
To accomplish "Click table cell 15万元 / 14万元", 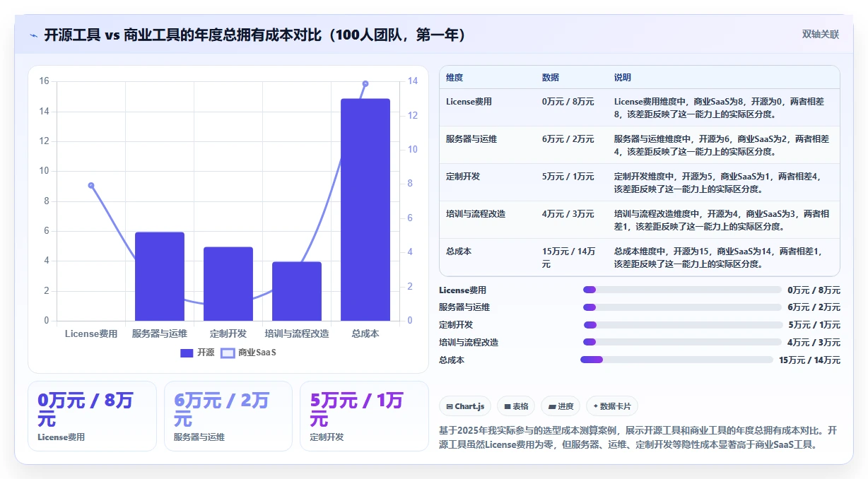I will pos(570,257).
